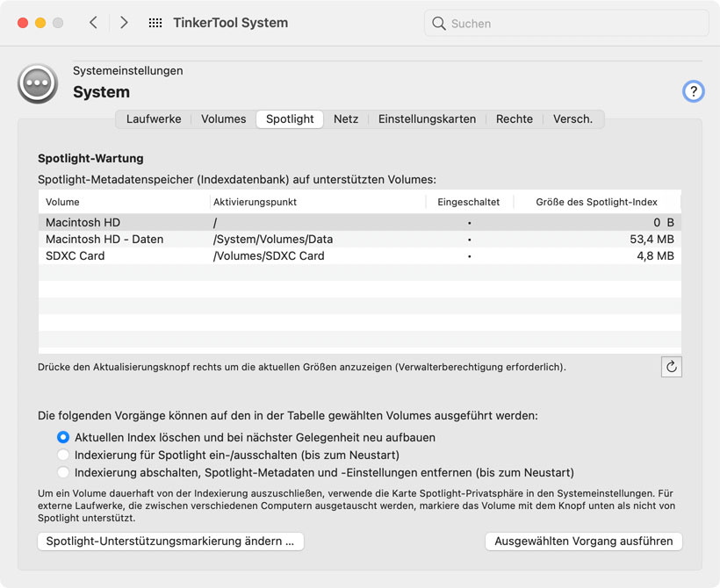Click the /System/Volumes/Data mount point cell
Viewport: 720px width, 588px height.
(273, 239)
